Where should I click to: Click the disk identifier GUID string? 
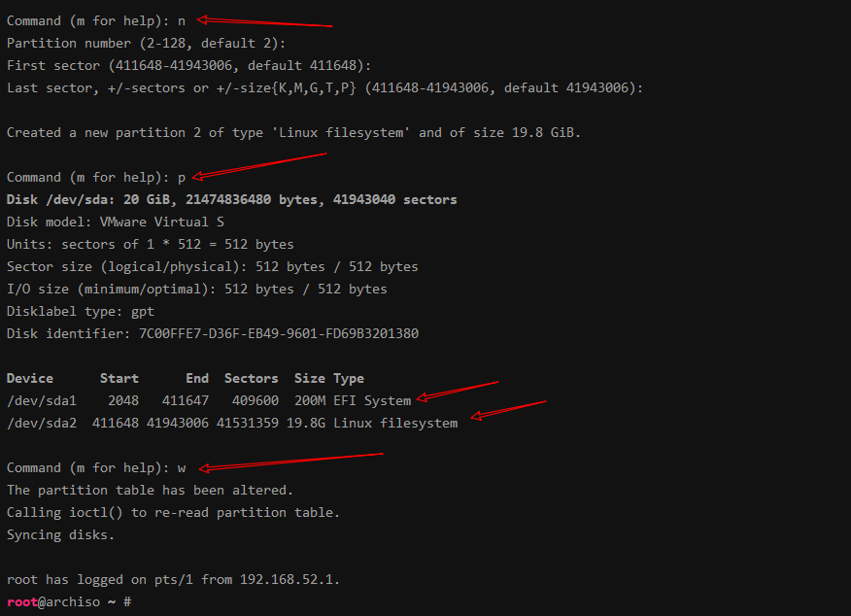(x=279, y=334)
